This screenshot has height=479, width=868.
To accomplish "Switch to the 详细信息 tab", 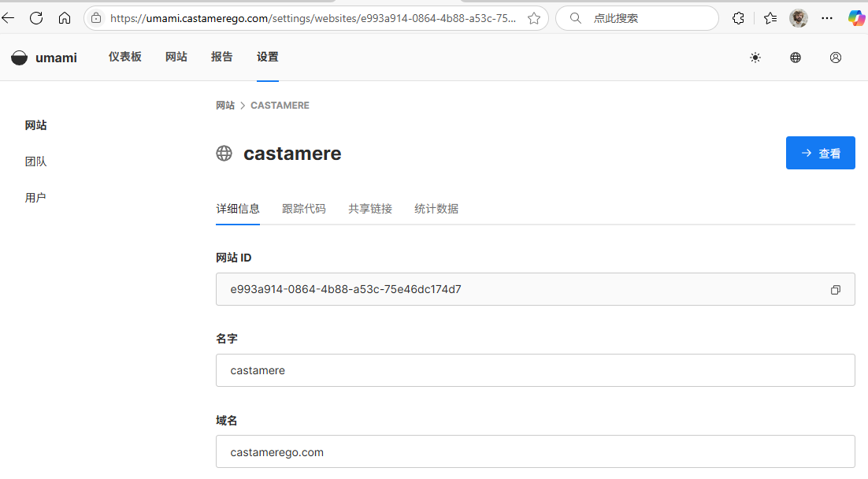I will (x=238, y=209).
